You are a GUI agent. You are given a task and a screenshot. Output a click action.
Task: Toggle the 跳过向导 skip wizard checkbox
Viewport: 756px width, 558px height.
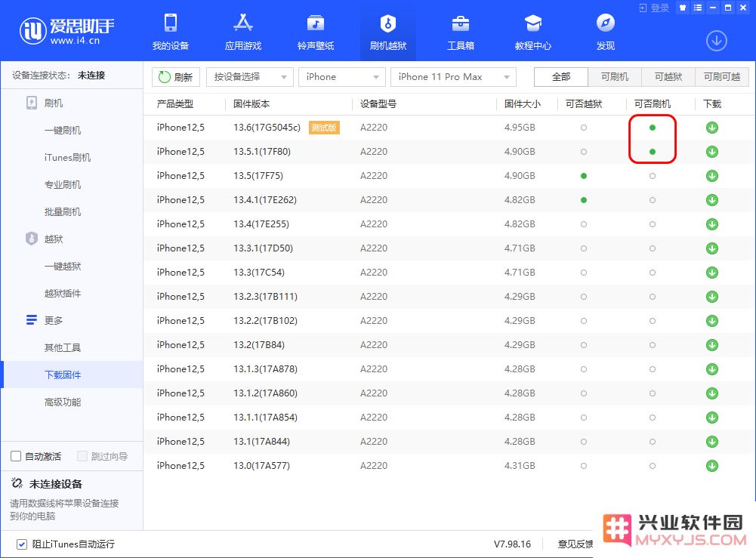click(82, 456)
